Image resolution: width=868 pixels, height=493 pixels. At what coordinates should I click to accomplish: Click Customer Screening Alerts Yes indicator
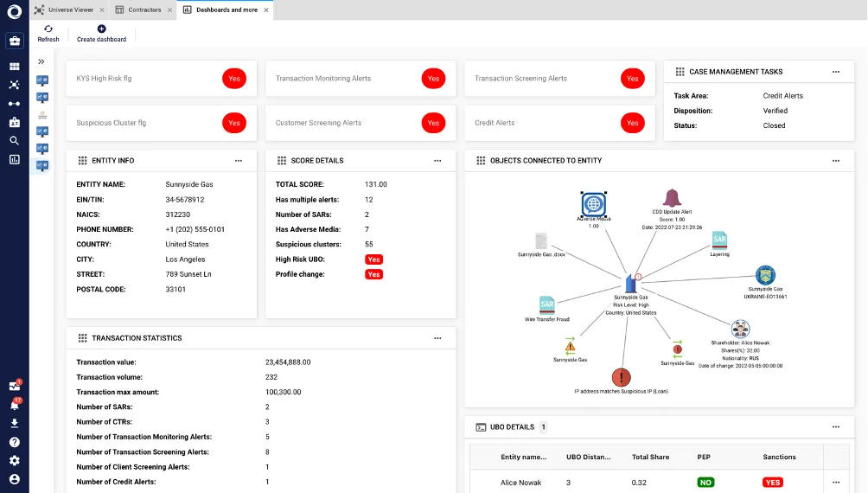(x=433, y=123)
